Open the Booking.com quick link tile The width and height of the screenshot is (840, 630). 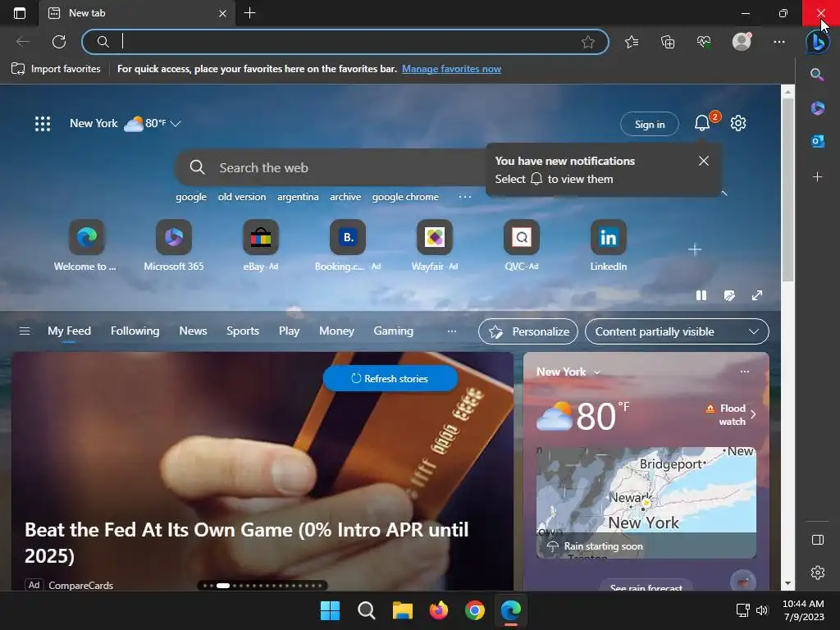click(348, 245)
